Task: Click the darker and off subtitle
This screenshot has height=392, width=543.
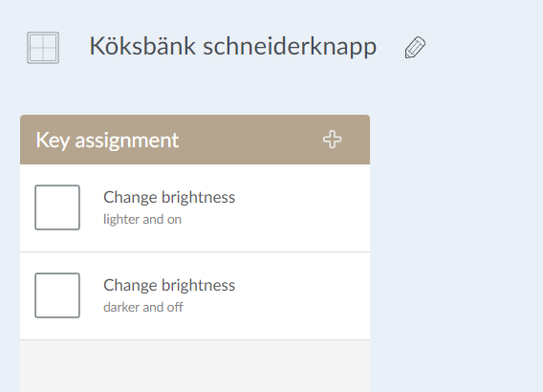Action: 143,307
